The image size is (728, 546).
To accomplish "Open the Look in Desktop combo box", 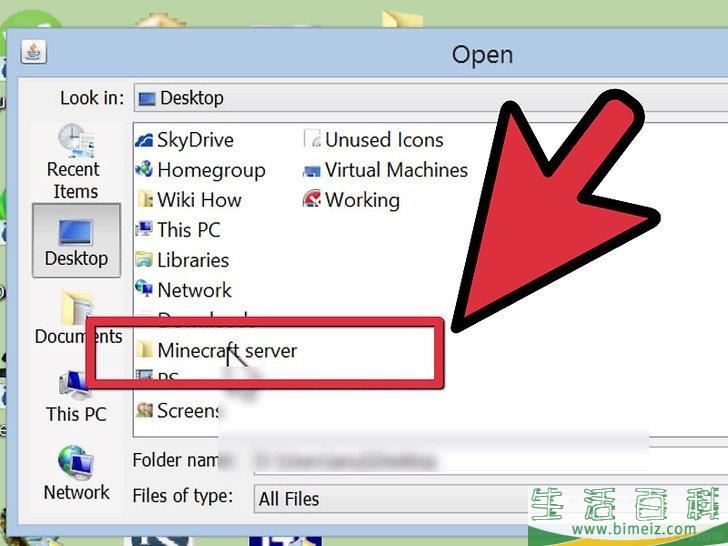I will click(x=430, y=98).
